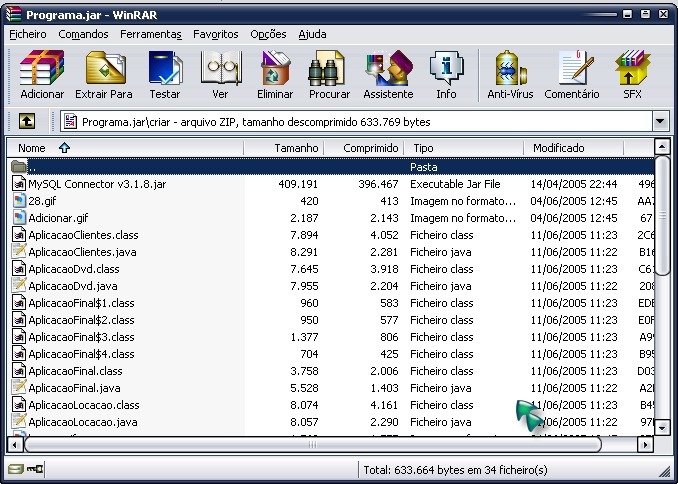678x484 pixels.
Task: Sort by the Tamanho column header
Action: pos(284,148)
